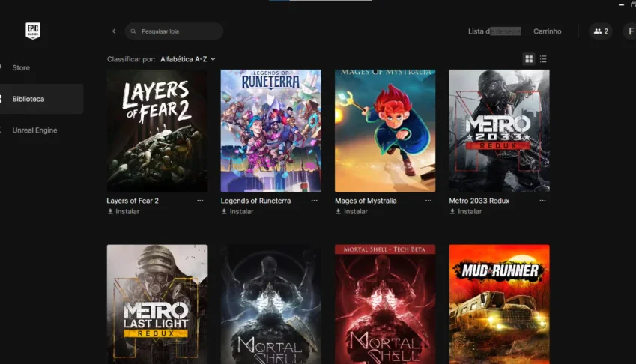The height and width of the screenshot is (364, 636).
Task: Click download icon under Legends of Runeterra
Action: (224, 212)
